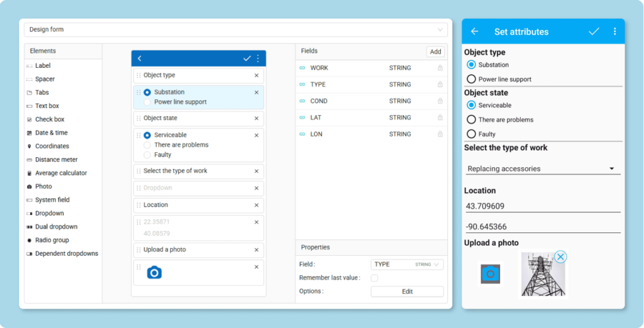Tap the camera button under Upload a photo
Screen dimensions: 644x328
(x=491, y=274)
